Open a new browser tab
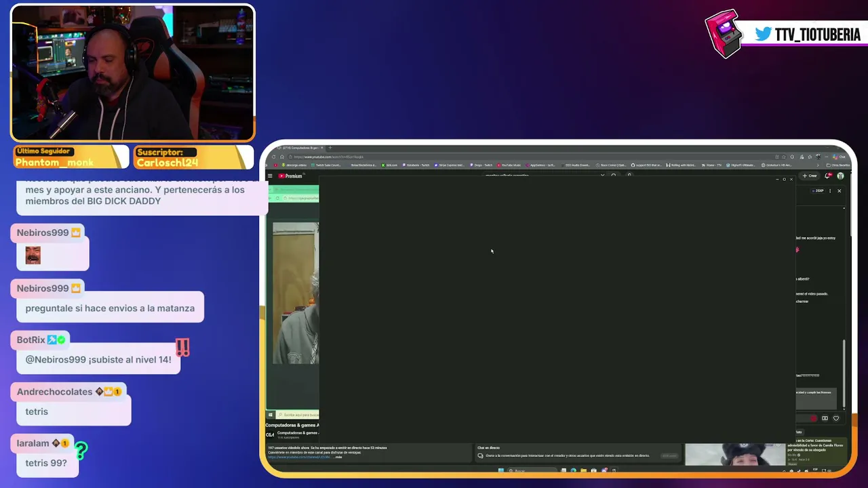This screenshot has height=488, width=868. pos(330,148)
